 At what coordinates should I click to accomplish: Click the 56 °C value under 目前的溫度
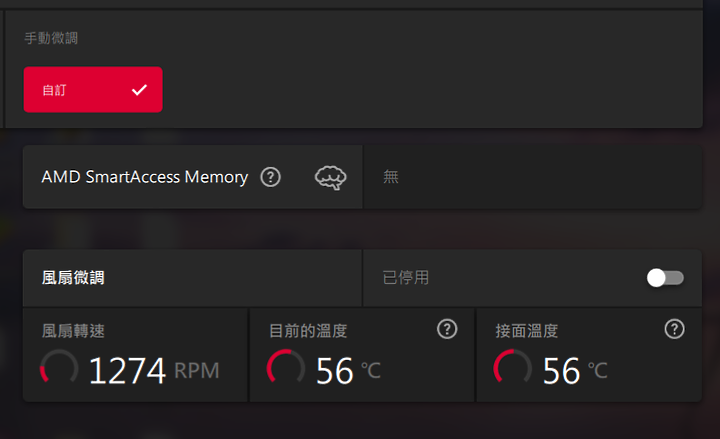point(347,371)
